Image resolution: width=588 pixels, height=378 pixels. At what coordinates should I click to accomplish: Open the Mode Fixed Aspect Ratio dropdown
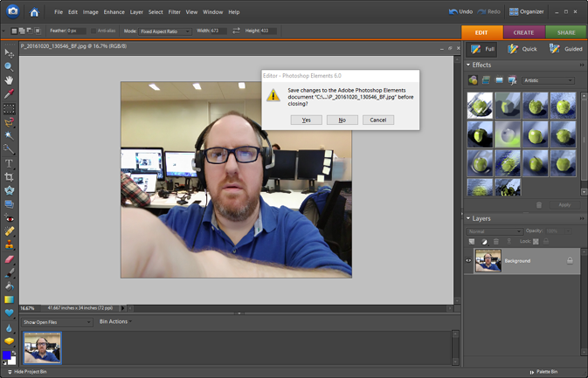point(166,31)
